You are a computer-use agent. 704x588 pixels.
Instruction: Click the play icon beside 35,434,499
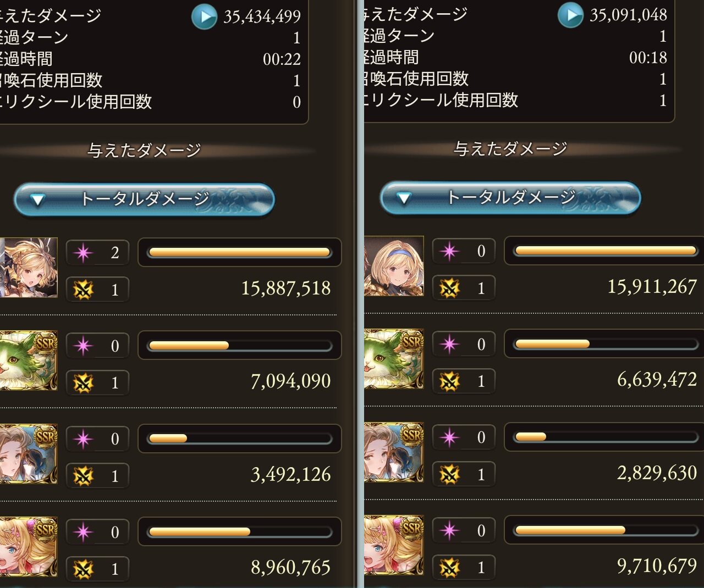coord(204,17)
